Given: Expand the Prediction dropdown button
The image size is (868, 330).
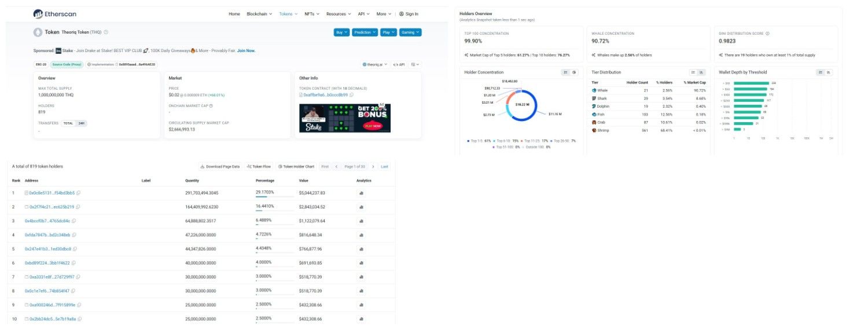Looking at the screenshot, I should [365, 32].
